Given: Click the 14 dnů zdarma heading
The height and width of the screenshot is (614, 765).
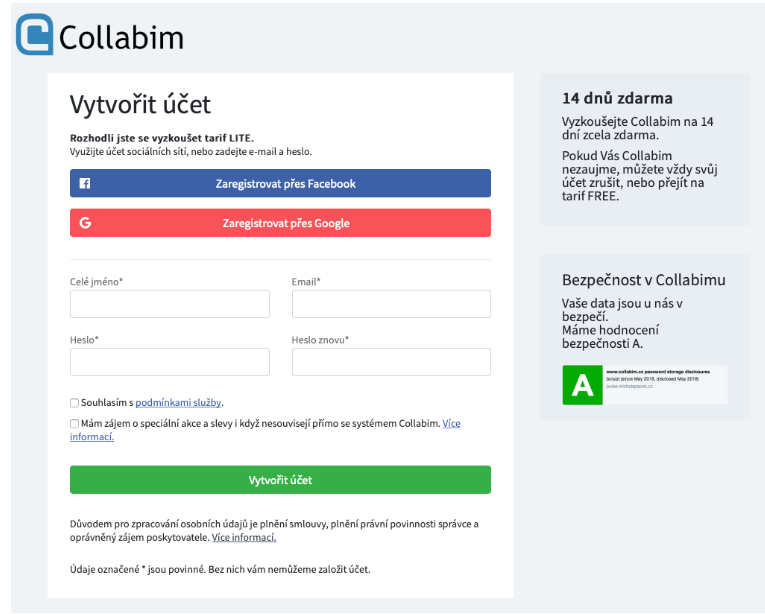Looking at the screenshot, I should [x=617, y=98].
